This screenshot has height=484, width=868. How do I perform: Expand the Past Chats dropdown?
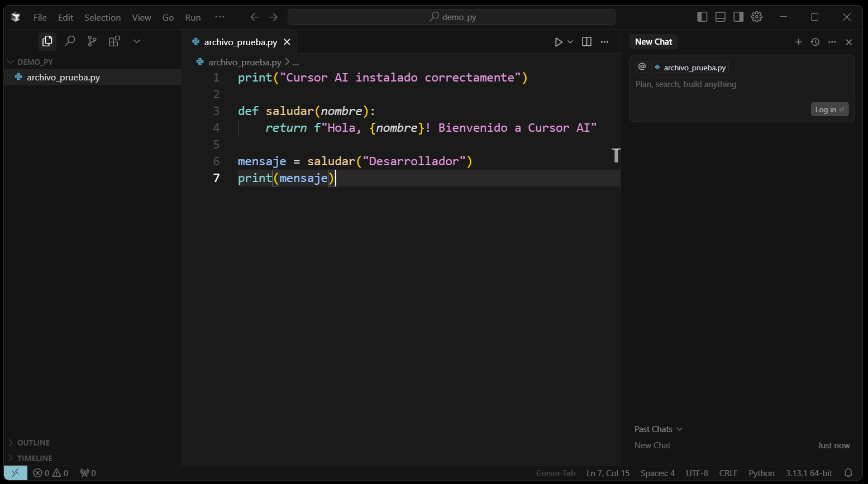tap(658, 429)
